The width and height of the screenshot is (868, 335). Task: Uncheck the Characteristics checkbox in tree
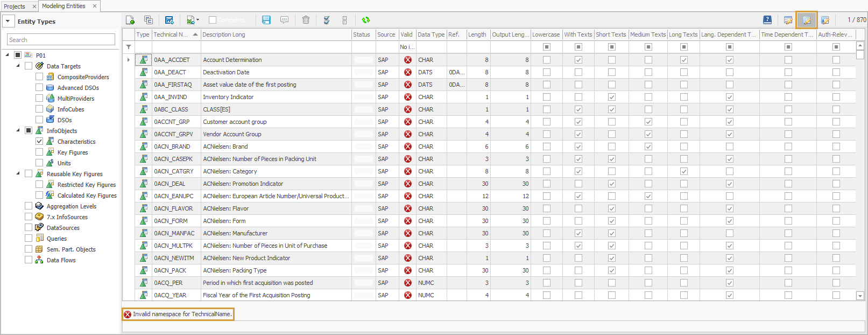point(39,141)
